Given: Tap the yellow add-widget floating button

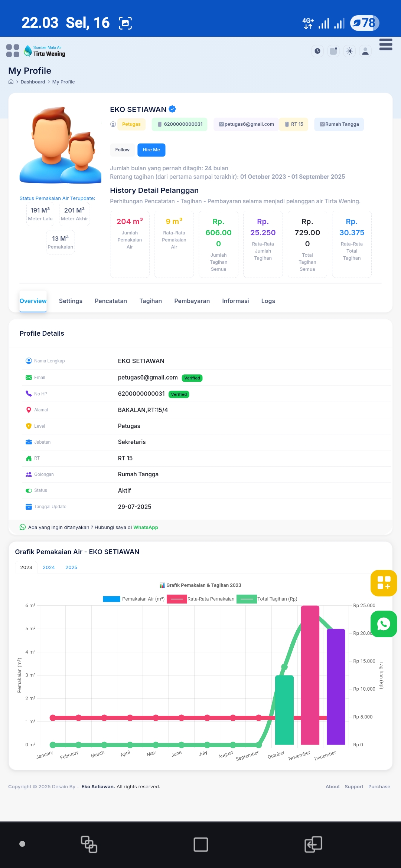Looking at the screenshot, I should [x=384, y=583].
